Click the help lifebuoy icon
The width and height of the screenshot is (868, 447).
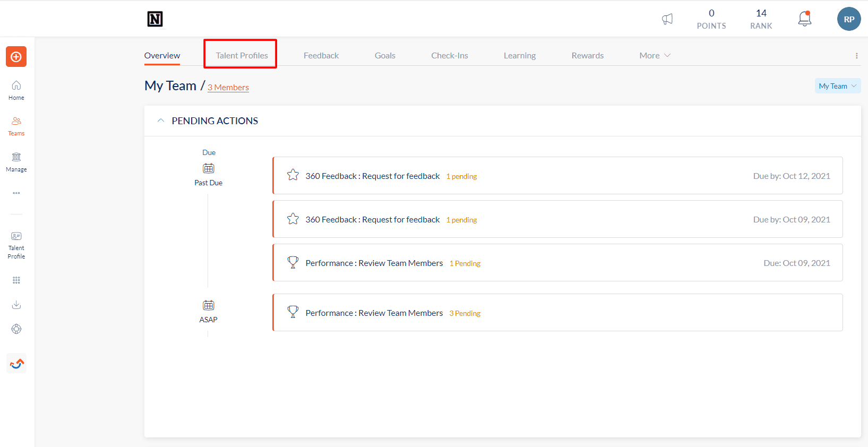coord(16,329)
